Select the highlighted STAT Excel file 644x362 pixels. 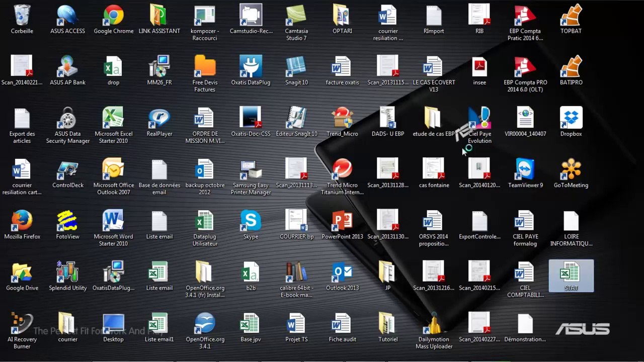571,276
